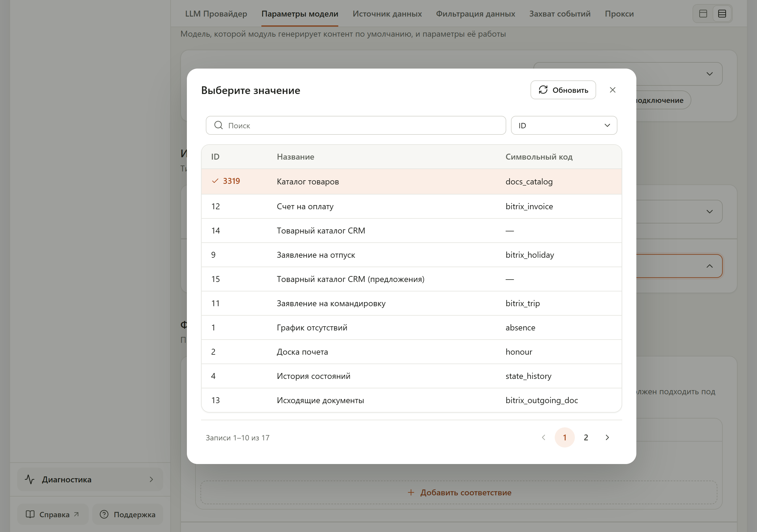Select the Товарный каталог CRM (предложения) row
The image size is (757, 532).
click(411, 279)
